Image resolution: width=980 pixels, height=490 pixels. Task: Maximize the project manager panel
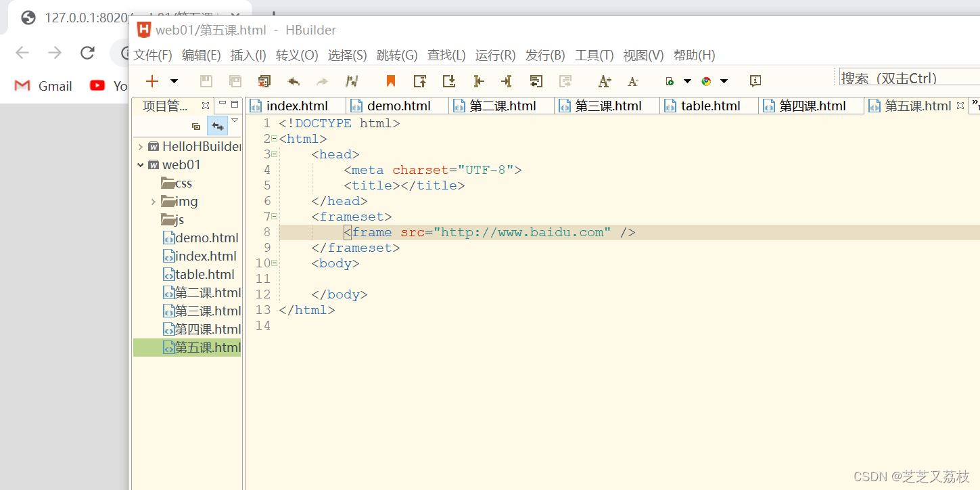coord(235,104)
